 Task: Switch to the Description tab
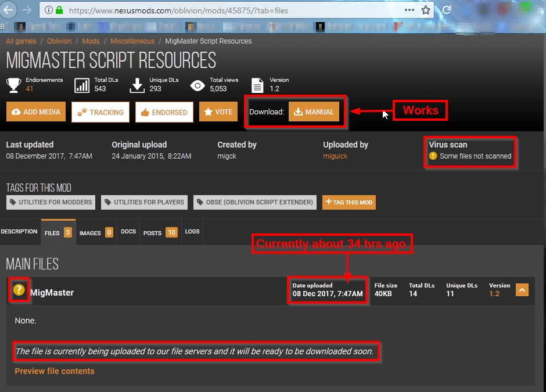tap(19, 232)
